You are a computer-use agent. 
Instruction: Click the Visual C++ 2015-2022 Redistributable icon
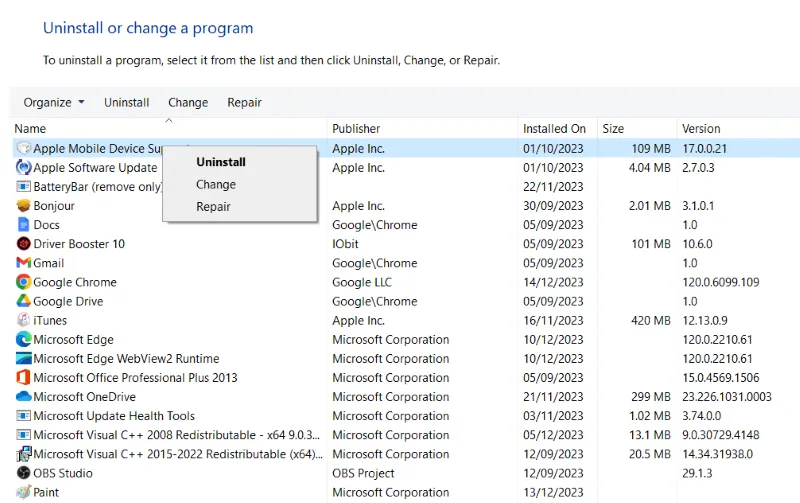(x=23, y=454)
